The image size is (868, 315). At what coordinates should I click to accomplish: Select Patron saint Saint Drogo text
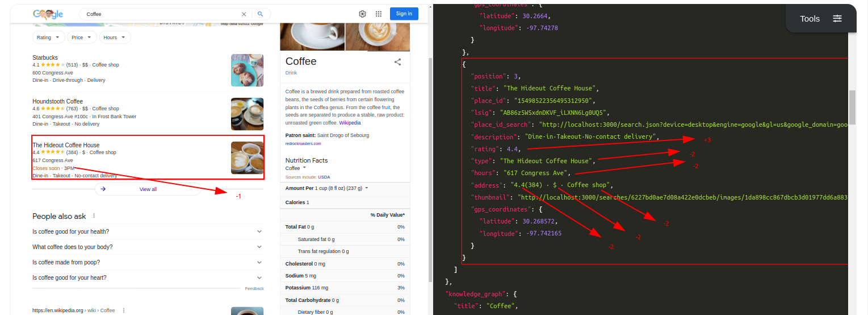tap(327, 135)
